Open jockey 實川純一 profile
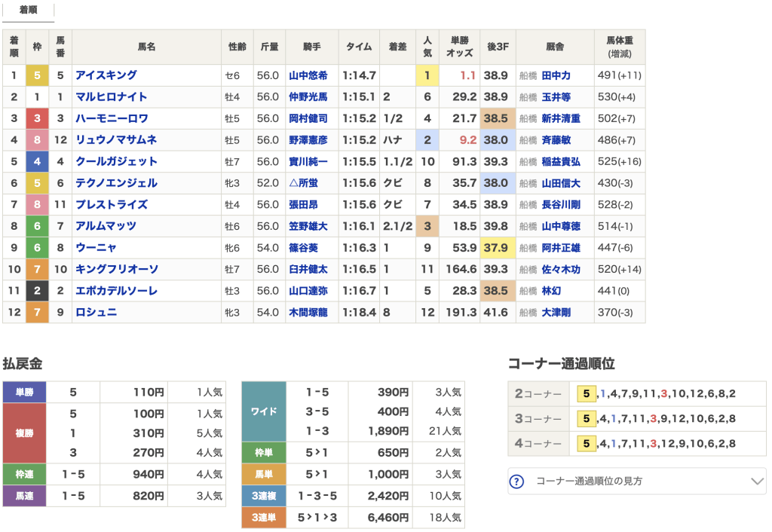The height and width of the screenshot is (532, 772). click(x=308, y=161)
